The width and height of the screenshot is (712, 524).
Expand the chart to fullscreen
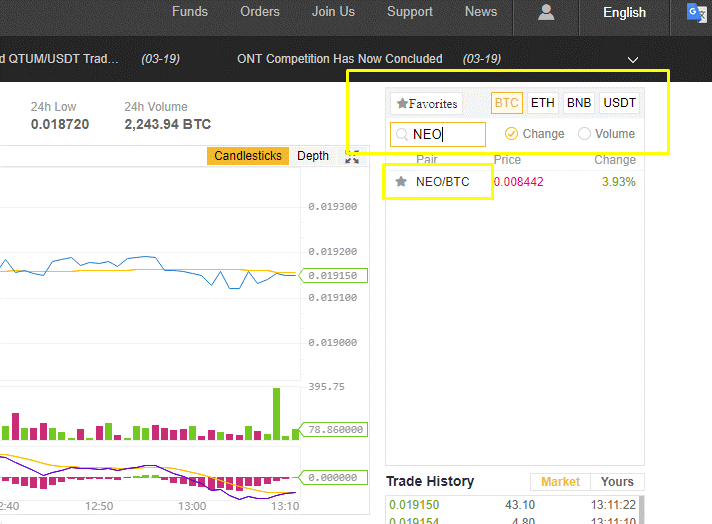pyautogui.click(x=352, y=156)
